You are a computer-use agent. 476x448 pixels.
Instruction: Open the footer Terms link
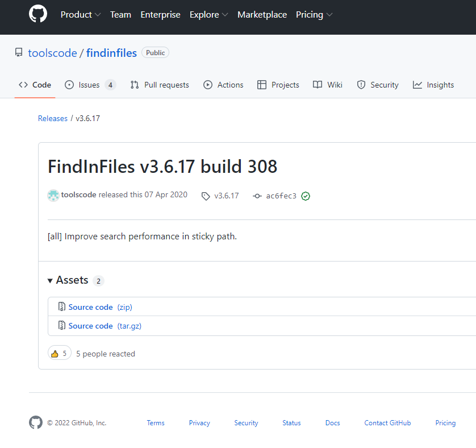[x=156, y=423]
